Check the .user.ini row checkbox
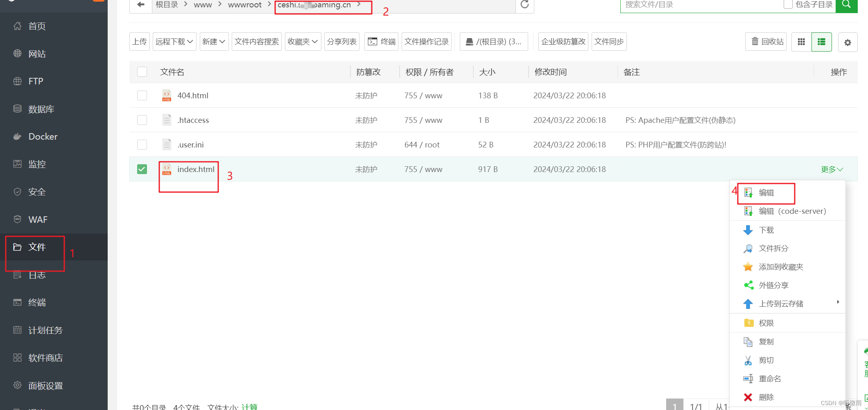This screenshot has height=410, width=868. (142, 145)
